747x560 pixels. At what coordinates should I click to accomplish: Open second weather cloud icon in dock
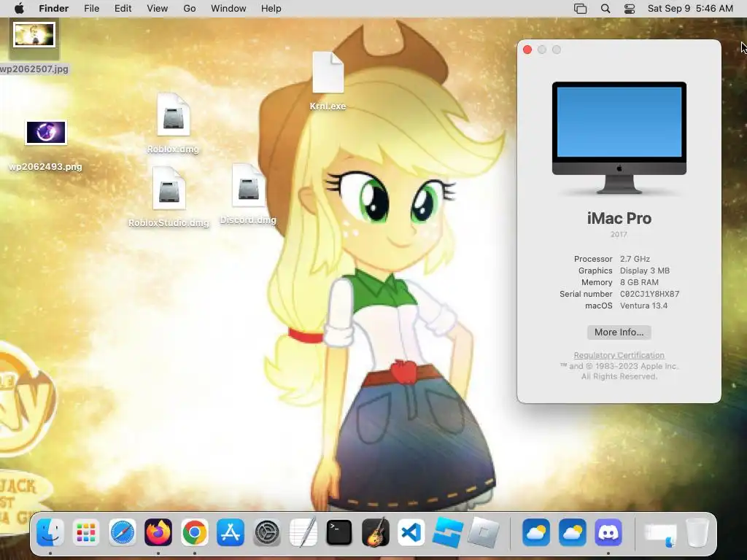[572, 532]
